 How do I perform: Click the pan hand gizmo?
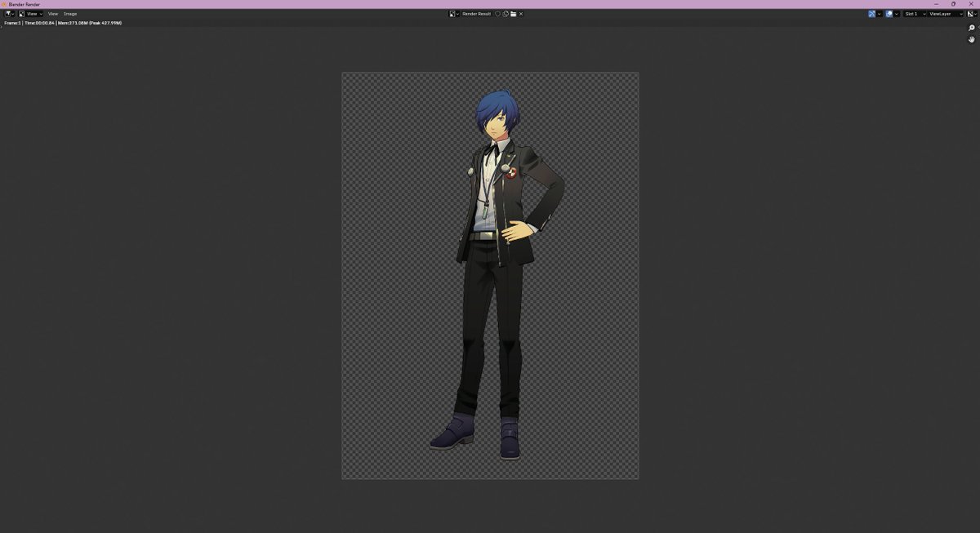coord(972,39)
